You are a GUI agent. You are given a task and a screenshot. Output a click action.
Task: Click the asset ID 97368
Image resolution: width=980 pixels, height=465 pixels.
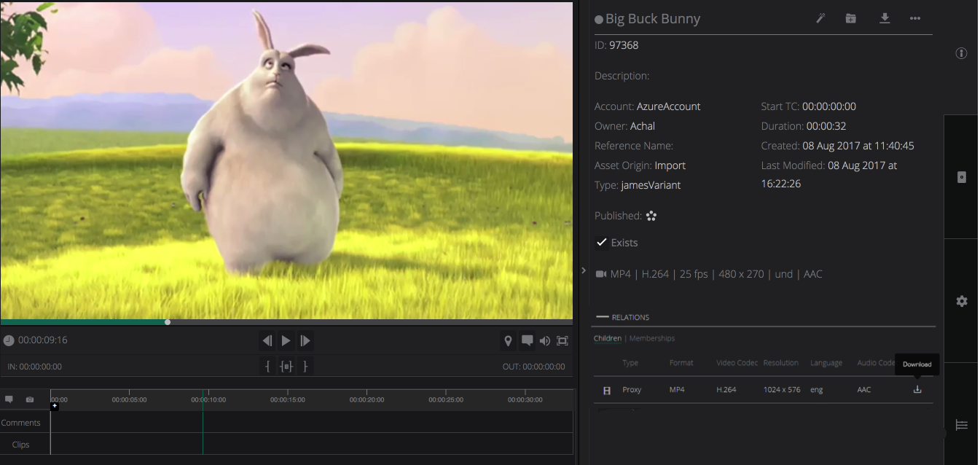coord(624,45)
